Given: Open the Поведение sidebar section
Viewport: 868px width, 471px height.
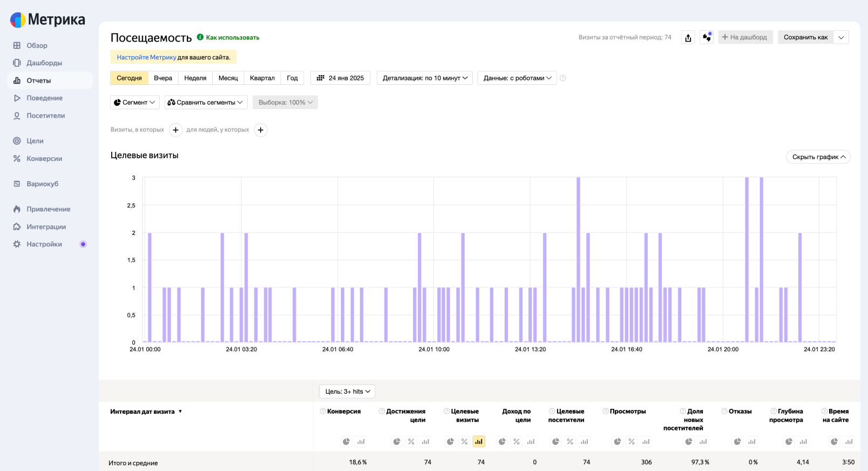Looking at the screenshot, I should click(44, 98).
